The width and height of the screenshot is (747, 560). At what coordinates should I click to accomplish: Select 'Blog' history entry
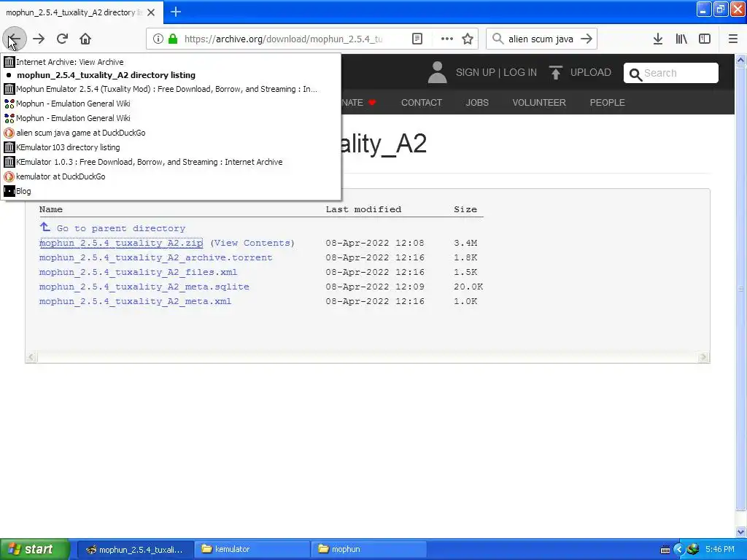coord(171,192)
